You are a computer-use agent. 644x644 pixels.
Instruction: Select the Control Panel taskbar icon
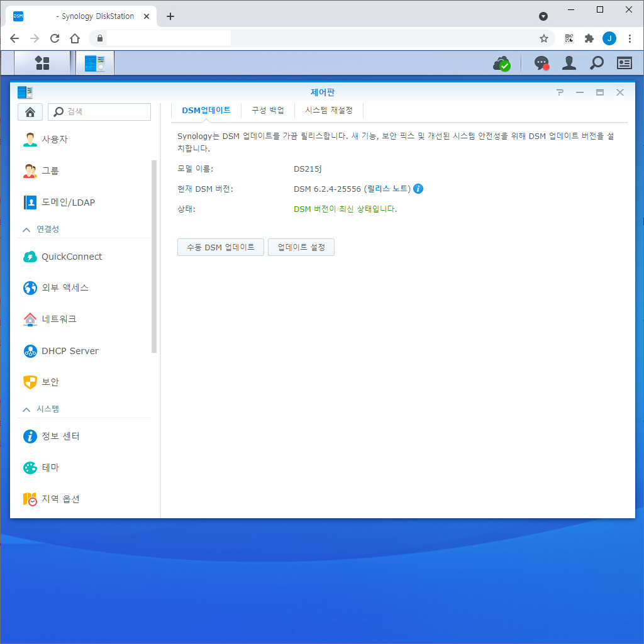[95, 63]
